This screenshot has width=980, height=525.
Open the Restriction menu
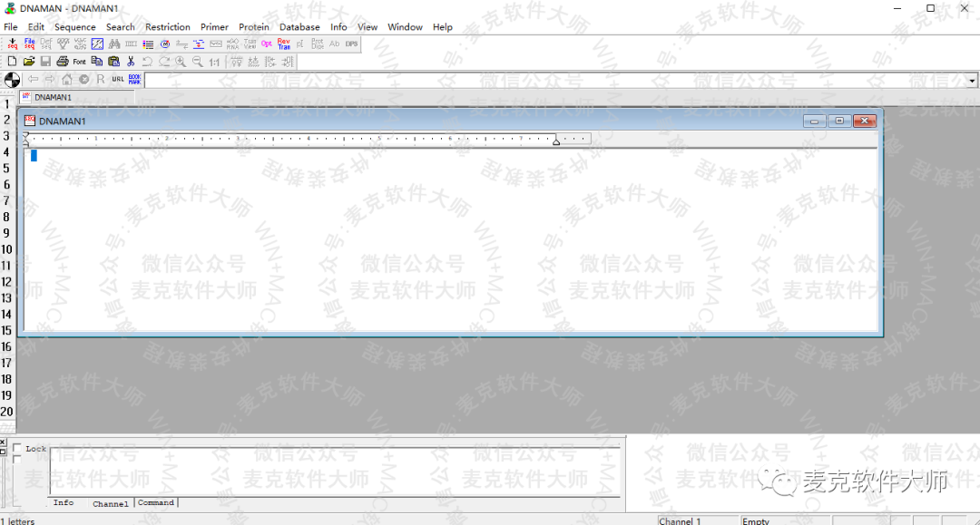pyautogui.click(x=168, y=27)
